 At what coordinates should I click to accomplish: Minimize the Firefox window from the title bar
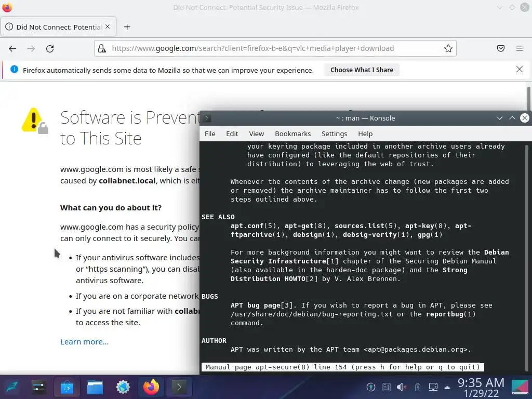(499, 7)
